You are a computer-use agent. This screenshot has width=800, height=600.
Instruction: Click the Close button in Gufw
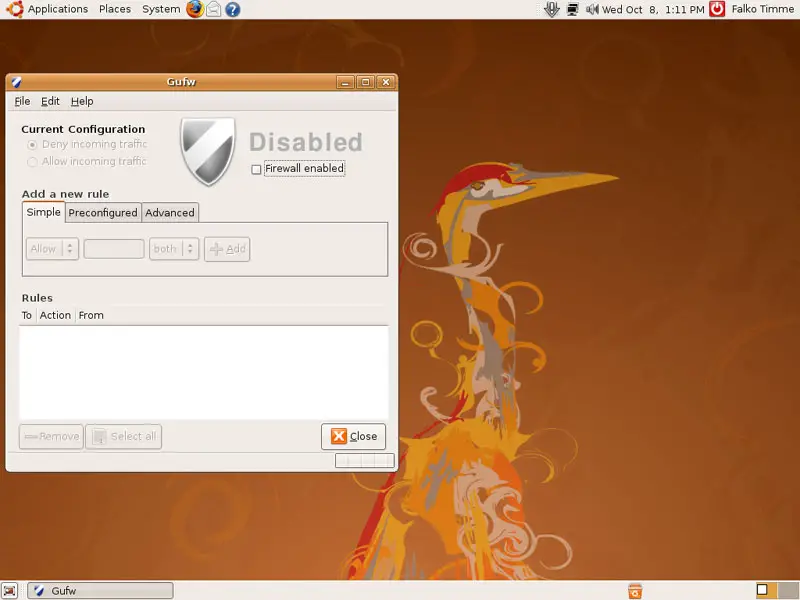click(353, 436)
